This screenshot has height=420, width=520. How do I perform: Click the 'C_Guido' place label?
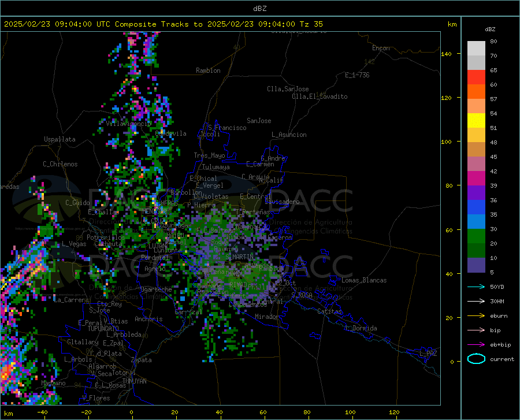[x=77, y=203]
